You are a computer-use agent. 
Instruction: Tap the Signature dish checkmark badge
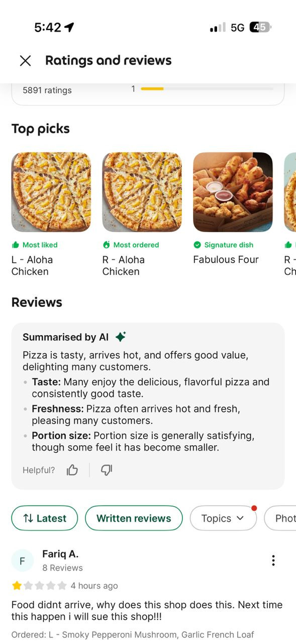click(x=197, y=245)
